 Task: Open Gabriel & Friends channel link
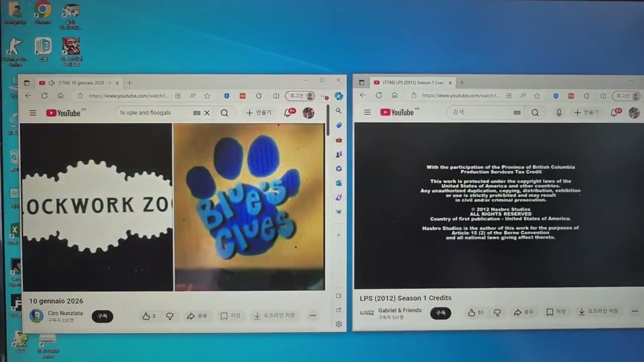click(x=400, y=310)
